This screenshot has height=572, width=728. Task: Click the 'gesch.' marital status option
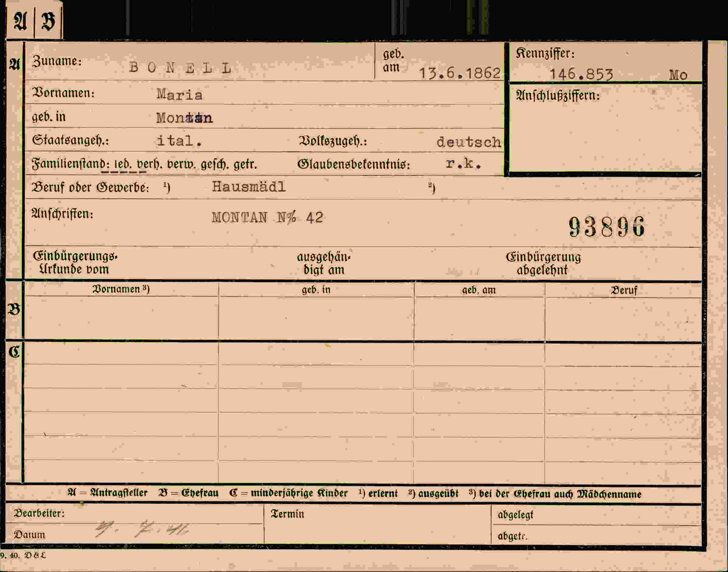tap(215, 164)
